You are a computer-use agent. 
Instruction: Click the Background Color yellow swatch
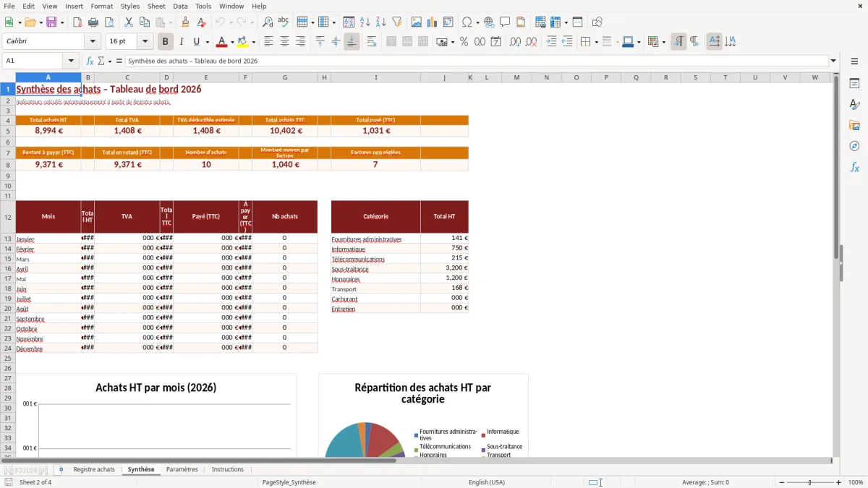[x=244, y=42]
